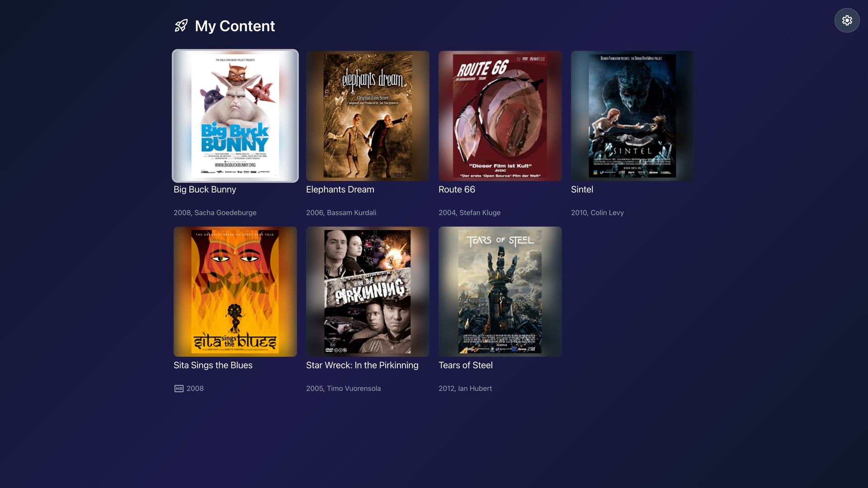Click the Sintel title label
868x488 pixels.
coord(582,190)
